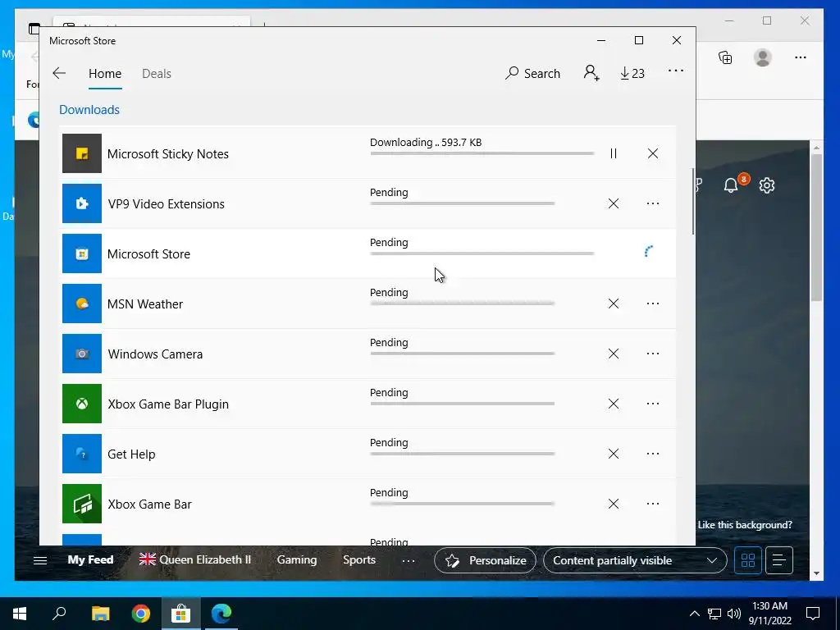Open the Sports feed tab in Edge
Viewport: 840px width, 630px height.
(x=359, y=559)
